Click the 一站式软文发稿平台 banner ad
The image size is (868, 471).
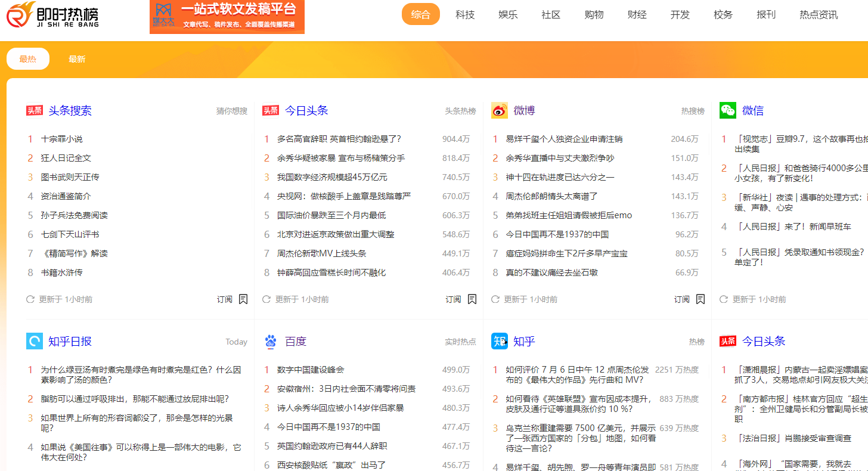click(227, 17)
